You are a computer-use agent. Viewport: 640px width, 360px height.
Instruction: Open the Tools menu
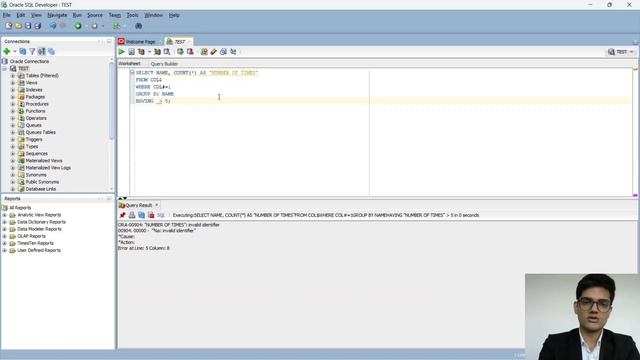(132, 15)
